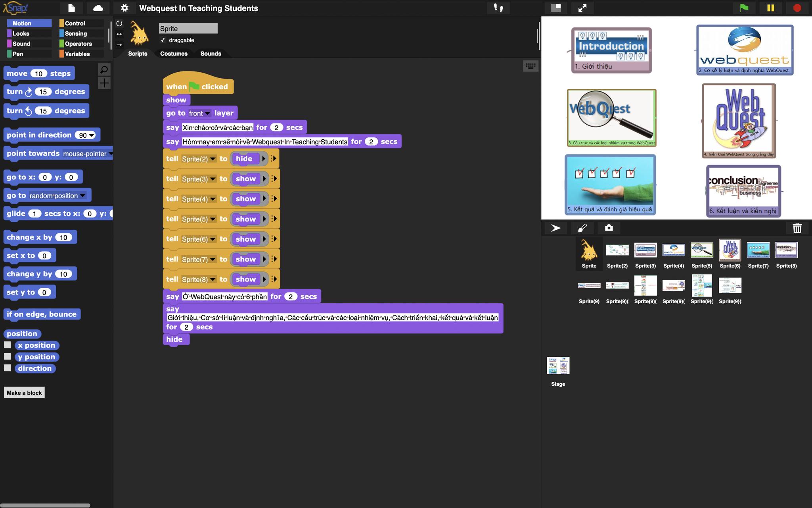Click the sprite name input field
The image size is (812, 508).
(188, 28)
